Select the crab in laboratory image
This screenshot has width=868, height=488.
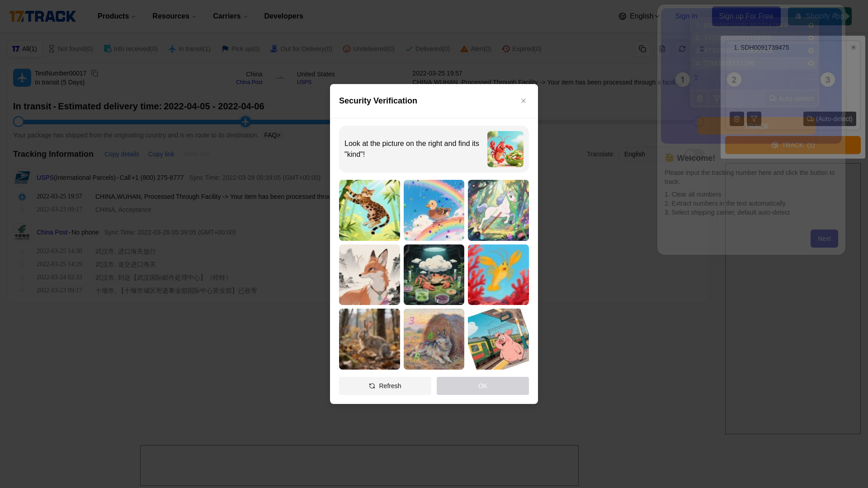(x=434, y=275)
